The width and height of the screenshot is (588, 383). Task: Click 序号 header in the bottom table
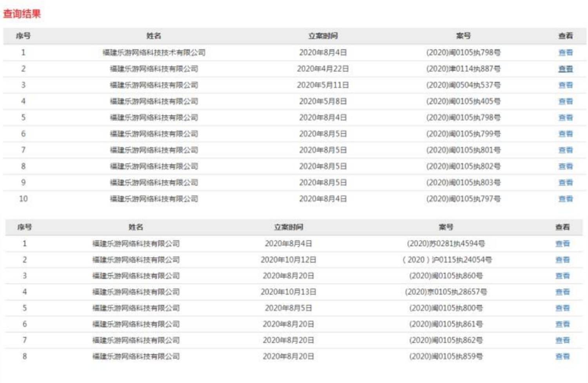pos(24,227)
